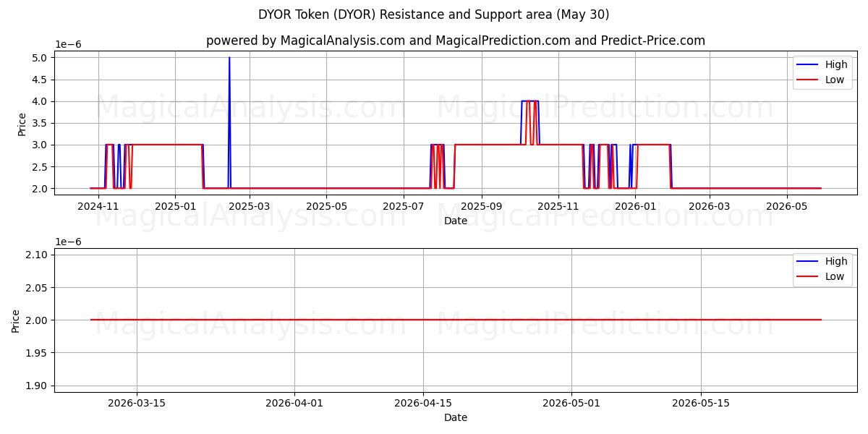
Task: Click the 'Price' axis label of the bottom chart
Action: point(16,320)
